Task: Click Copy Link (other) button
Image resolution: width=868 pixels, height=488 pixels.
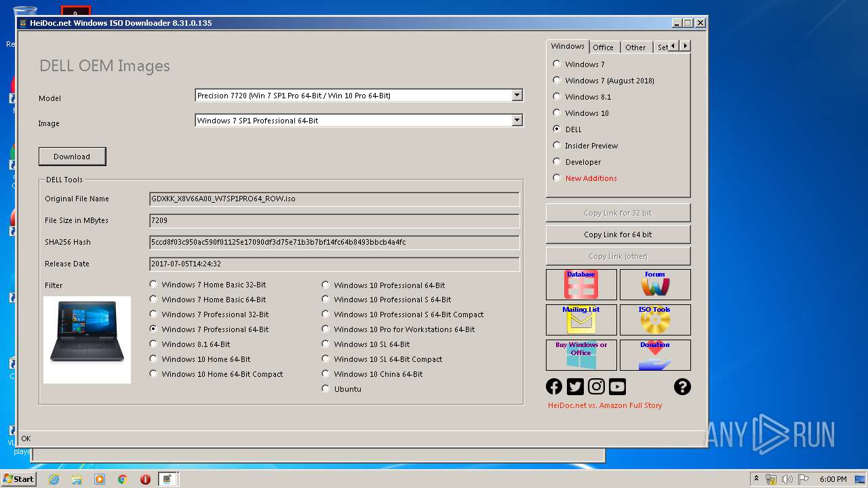Action: coord(618,256)
